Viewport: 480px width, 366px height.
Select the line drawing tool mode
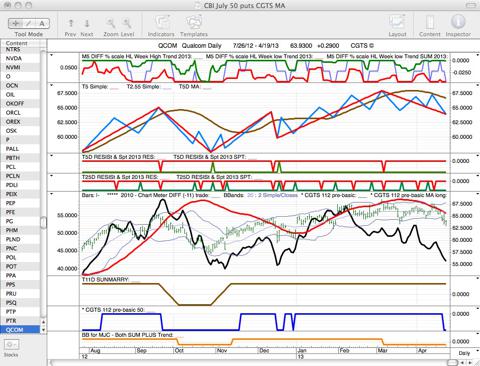point(29,23)
